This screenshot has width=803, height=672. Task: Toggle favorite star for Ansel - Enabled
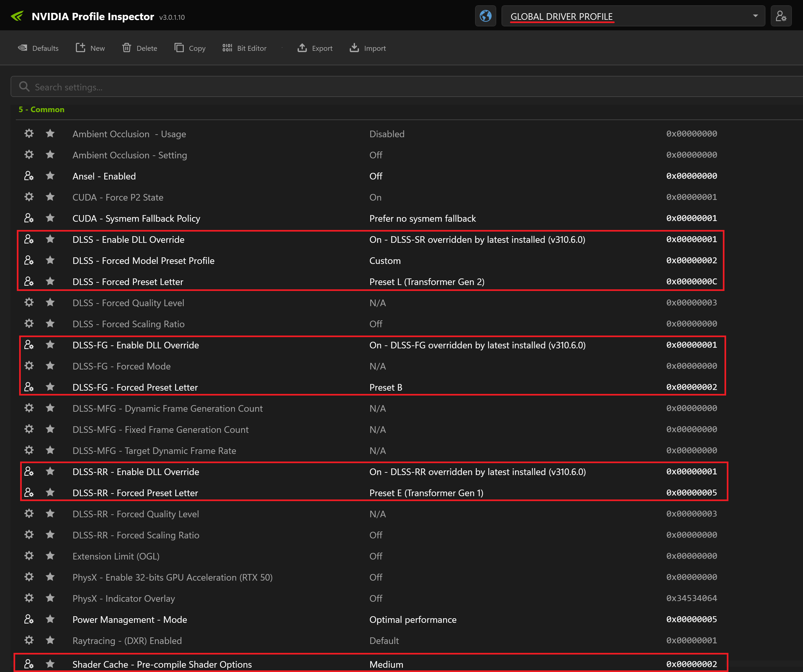tap(50, 176)
